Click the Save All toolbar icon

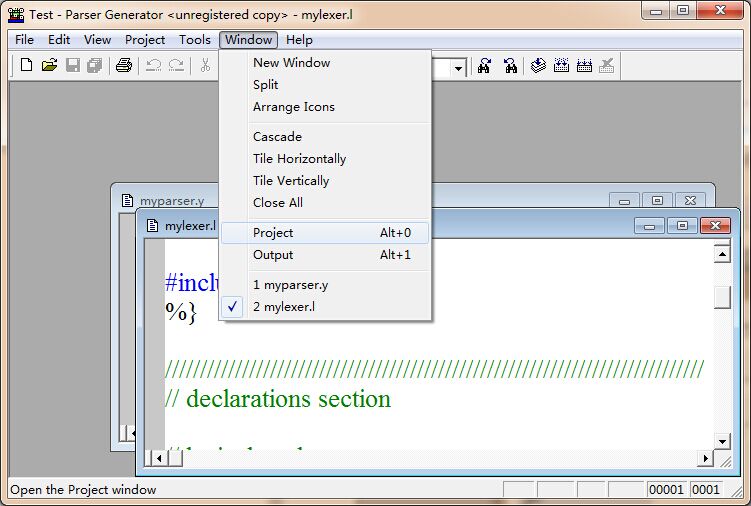click(95, 65)
